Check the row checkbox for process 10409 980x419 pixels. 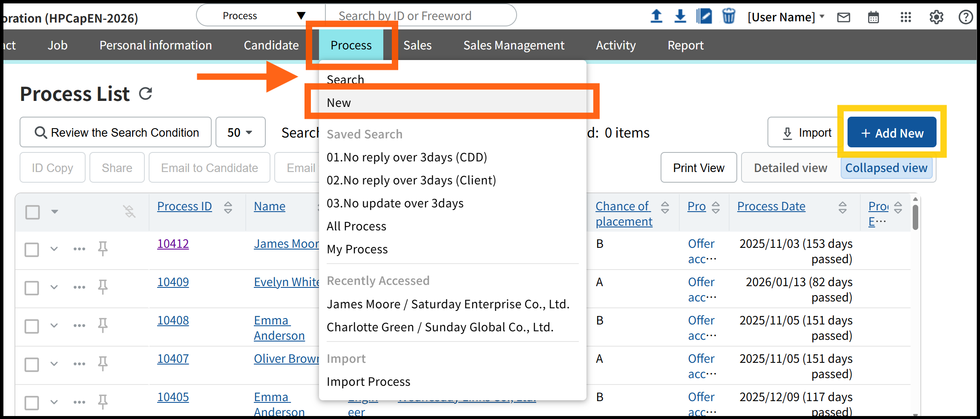pos(32,288)
